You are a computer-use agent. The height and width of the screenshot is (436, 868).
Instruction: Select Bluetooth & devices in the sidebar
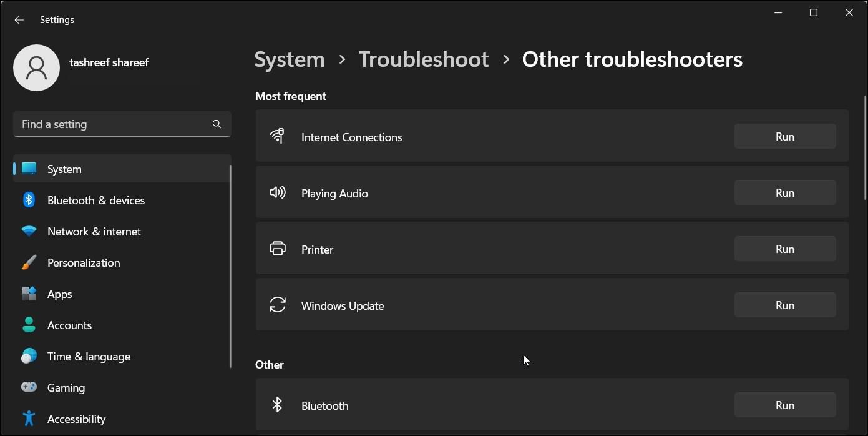pos(95,200)
